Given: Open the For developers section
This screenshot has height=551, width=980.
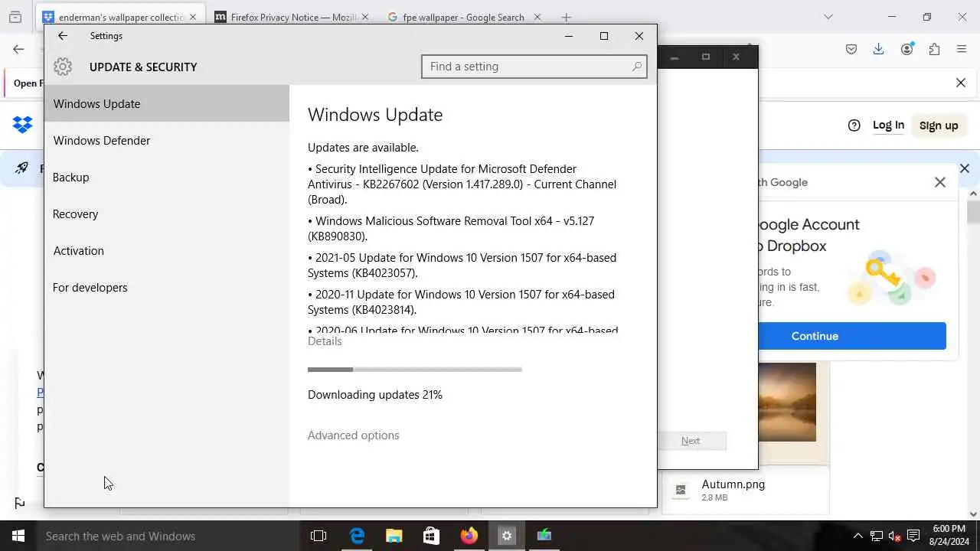Looking at the screenshot, I should click(x=167, y=287).
